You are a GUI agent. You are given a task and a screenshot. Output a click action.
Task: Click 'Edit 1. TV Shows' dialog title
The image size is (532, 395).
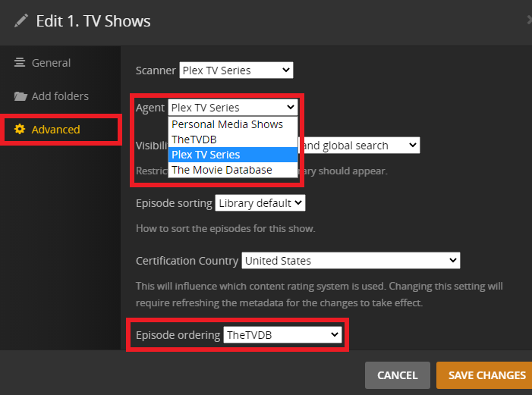point(93,21)
